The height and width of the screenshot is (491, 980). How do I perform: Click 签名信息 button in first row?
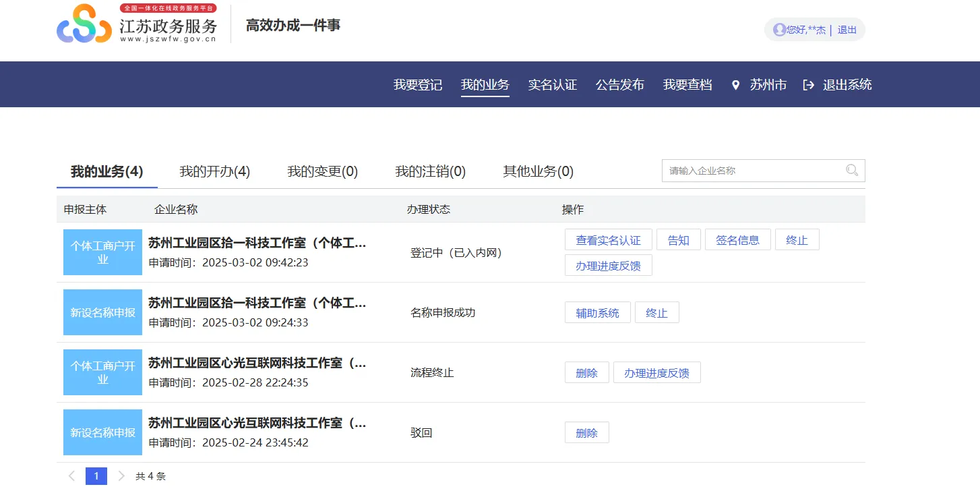[x=737, y=240]
